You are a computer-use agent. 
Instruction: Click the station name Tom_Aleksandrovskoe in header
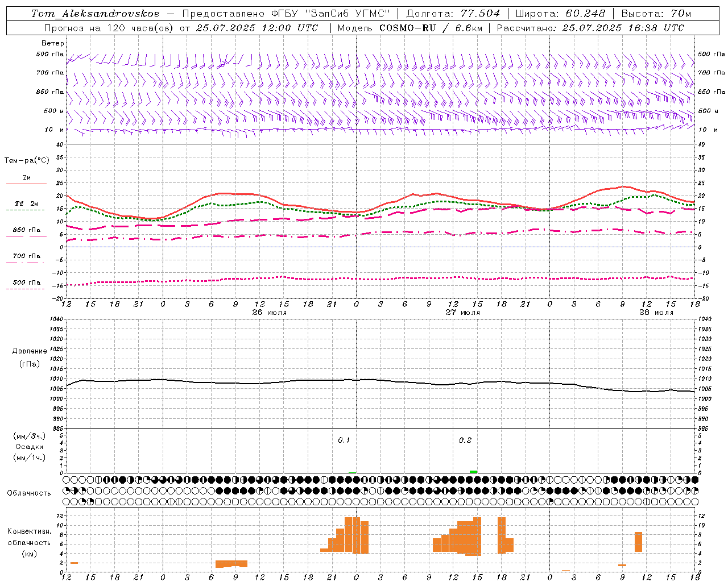click(x=95, y=14)
